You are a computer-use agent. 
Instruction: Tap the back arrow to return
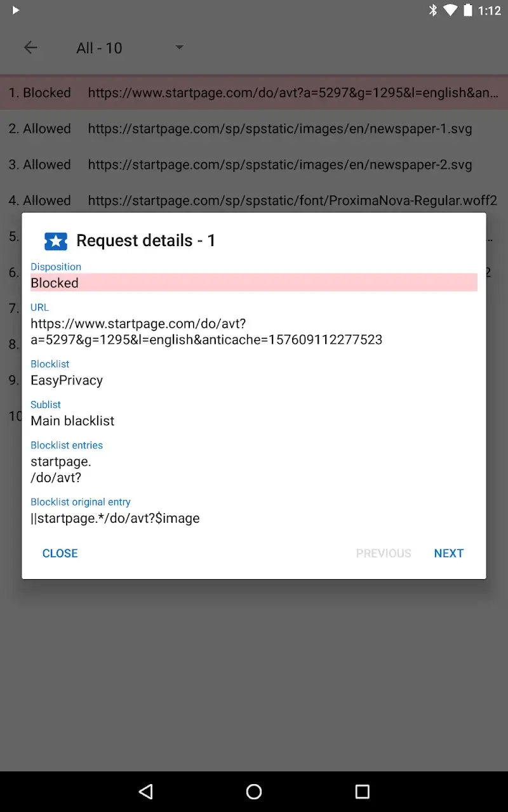[x=30, y=48]
